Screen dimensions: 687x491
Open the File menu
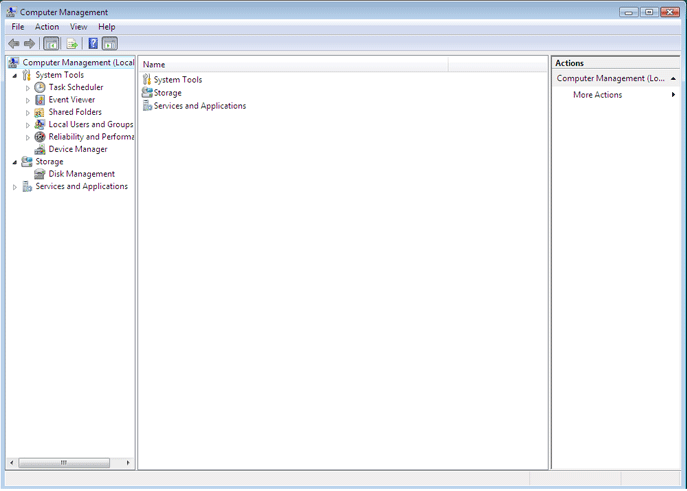(18, 27)
